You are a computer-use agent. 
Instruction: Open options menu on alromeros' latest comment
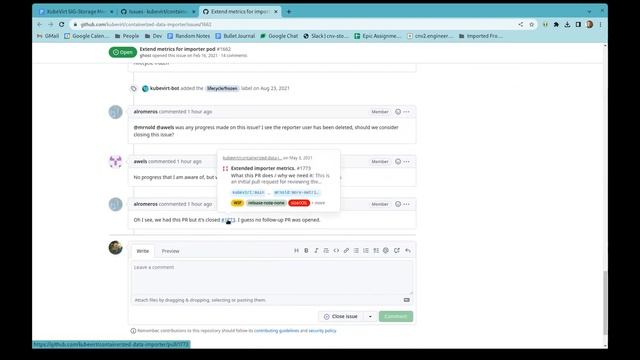click(x=407, y=204)
